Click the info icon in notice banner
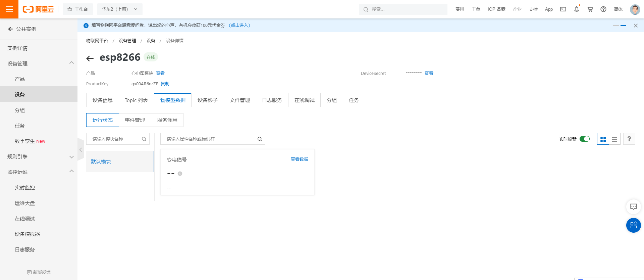 (x=86, y=26)
